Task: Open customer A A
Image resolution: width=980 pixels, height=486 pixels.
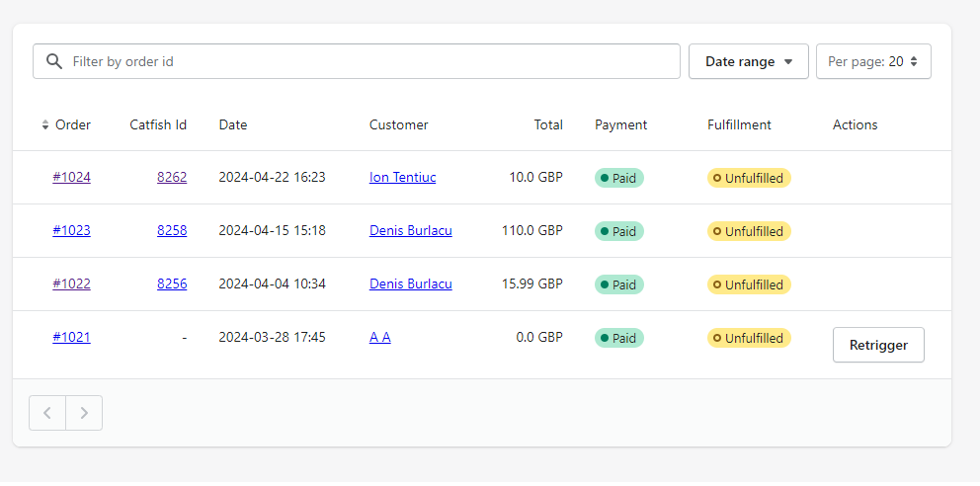Action: [x=380, y=337]
